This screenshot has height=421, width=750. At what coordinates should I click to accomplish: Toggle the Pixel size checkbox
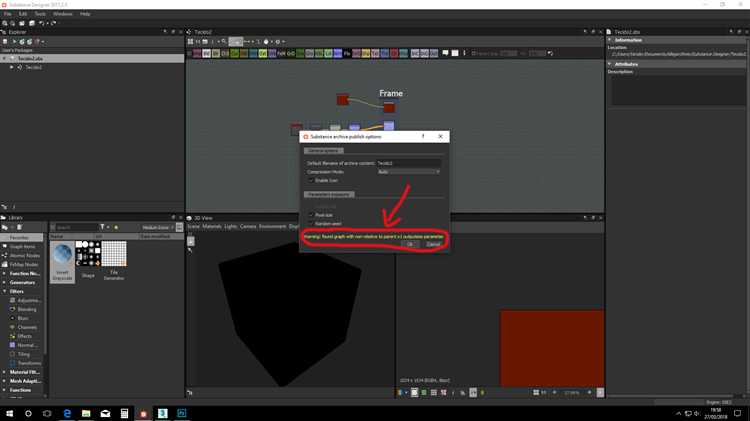pos(311,215)
